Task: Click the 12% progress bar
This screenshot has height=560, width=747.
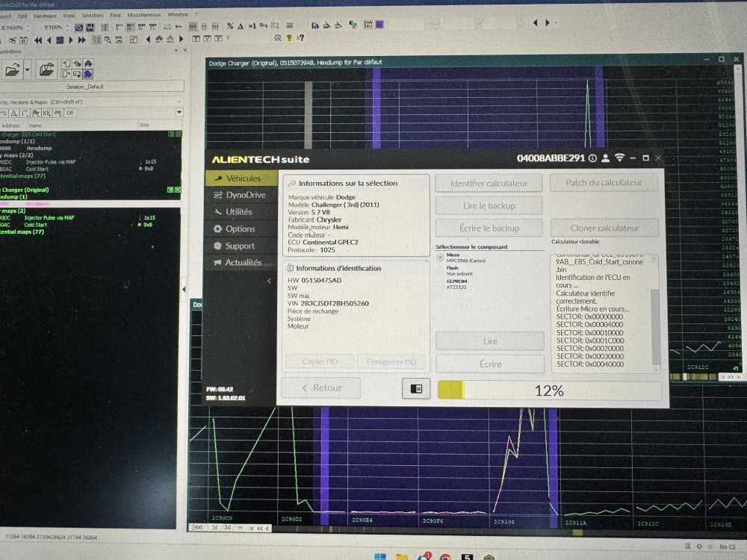Action: click(x=549, y=390)
